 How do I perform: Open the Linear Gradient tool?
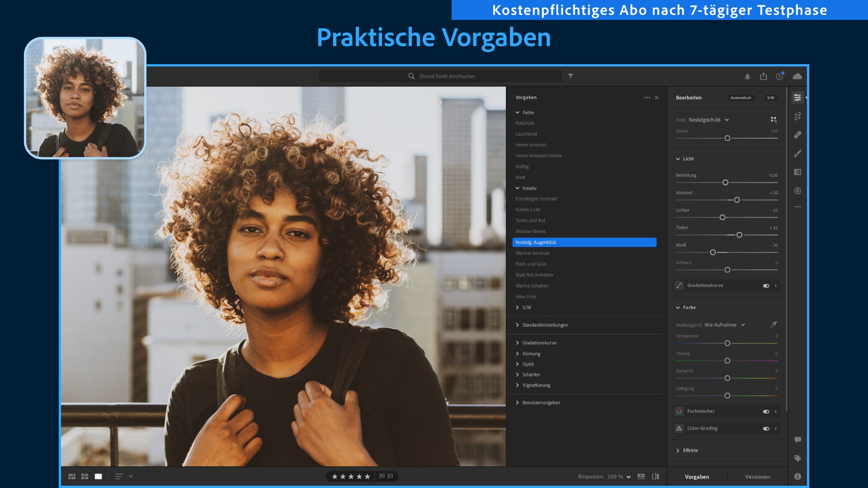pyautogui.click(x=797, y=172)
